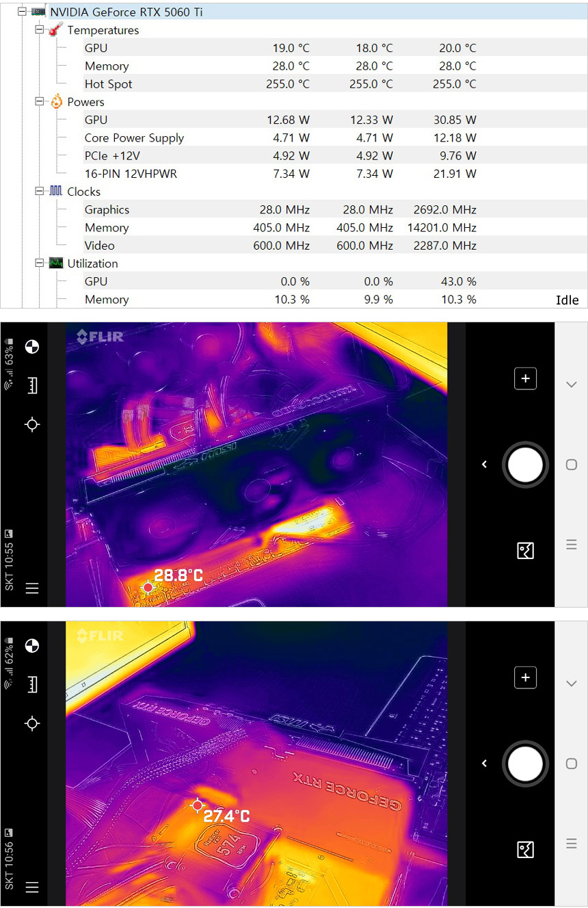Image resolution: width=588 pixels, height=908 pixels.
Task: Tap the recents button beside the 10:56 FLIR screen
Action: pos(572,844)
